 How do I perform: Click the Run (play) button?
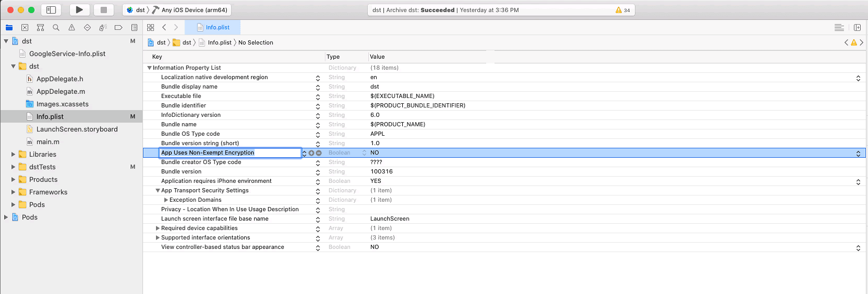79,10
